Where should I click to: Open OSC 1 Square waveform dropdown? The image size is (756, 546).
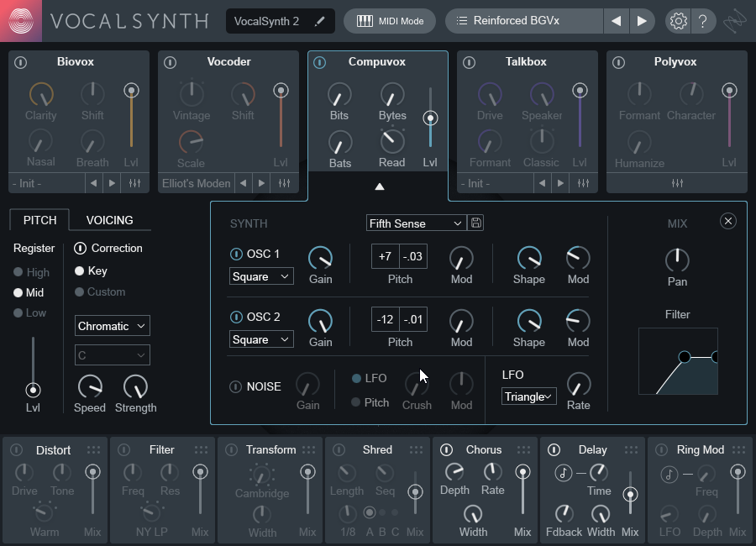coord(261,276)
